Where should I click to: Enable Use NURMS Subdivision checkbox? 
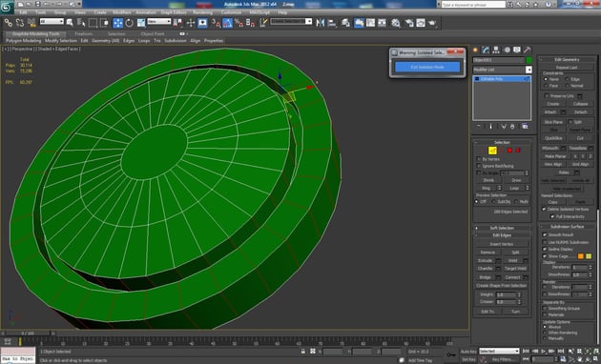pyautogui.click(x=545, y=242)
